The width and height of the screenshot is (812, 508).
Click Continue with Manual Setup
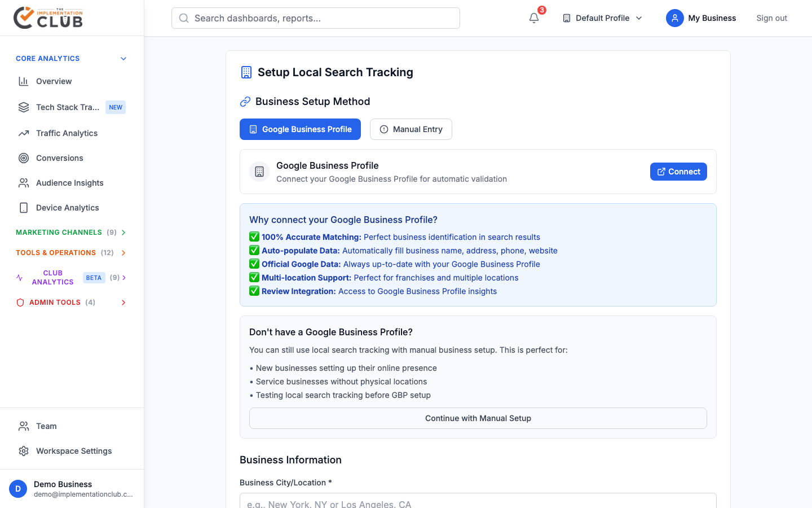tap(478, 418)
